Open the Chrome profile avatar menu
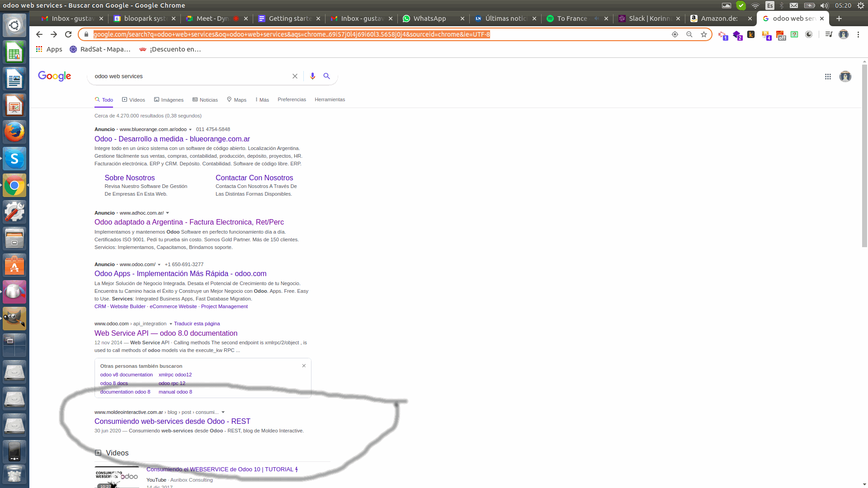The width and height of the screenshot is (868, 488). pyautogui.click(x=844, y=34)
